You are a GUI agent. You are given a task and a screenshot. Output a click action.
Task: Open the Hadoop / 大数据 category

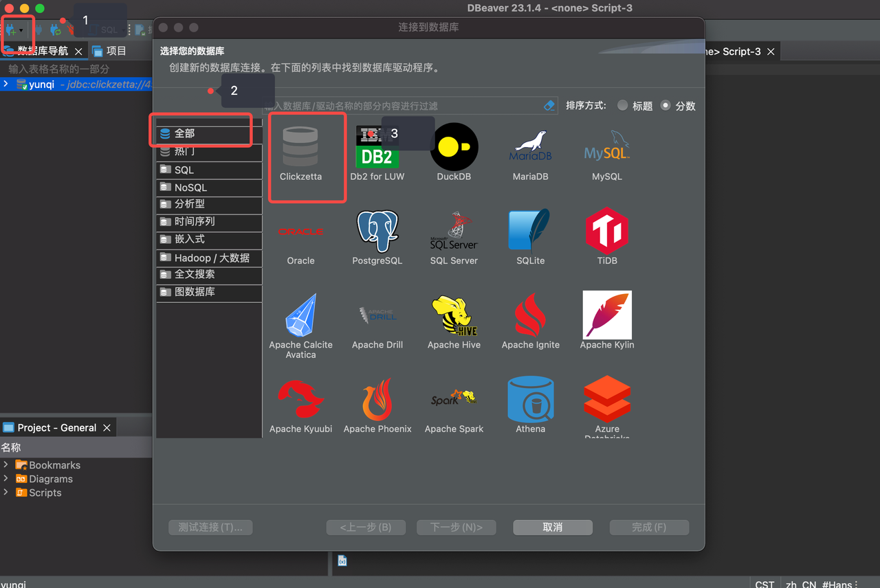tap(212, 258)
